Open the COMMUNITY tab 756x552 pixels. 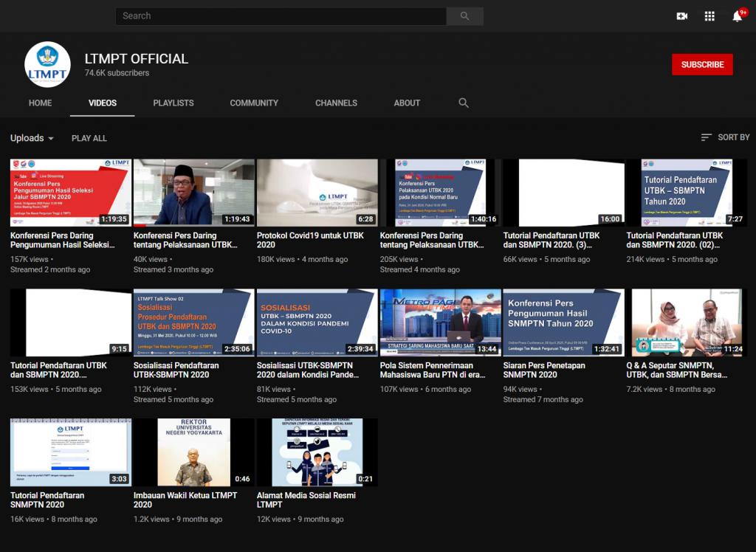click(254, 103)
